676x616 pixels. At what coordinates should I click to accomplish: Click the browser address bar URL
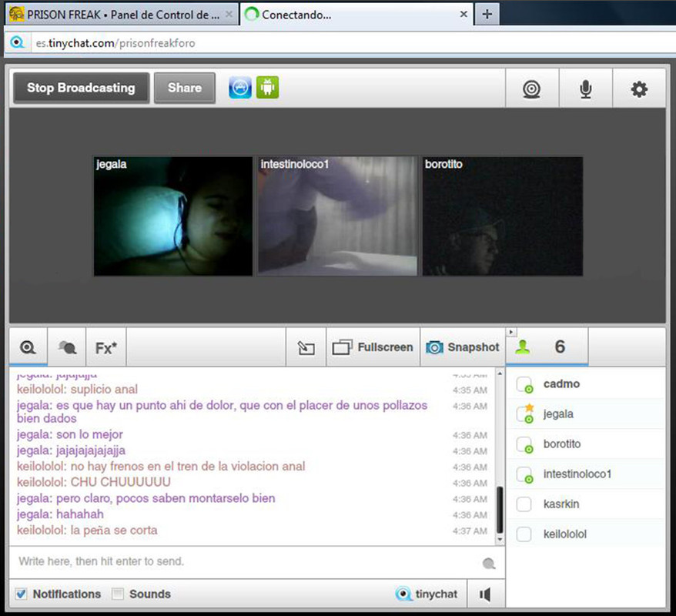tap(115, 43)
